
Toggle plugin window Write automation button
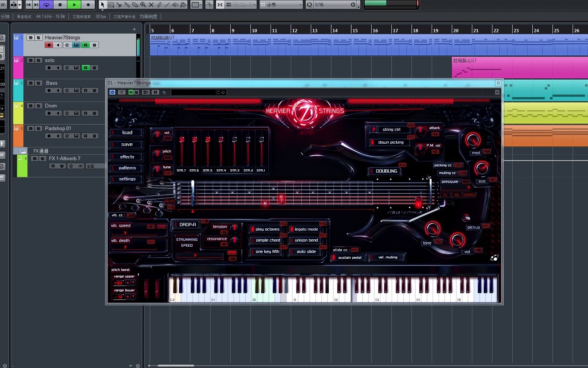pyautogui.click(x=136, y=92)
